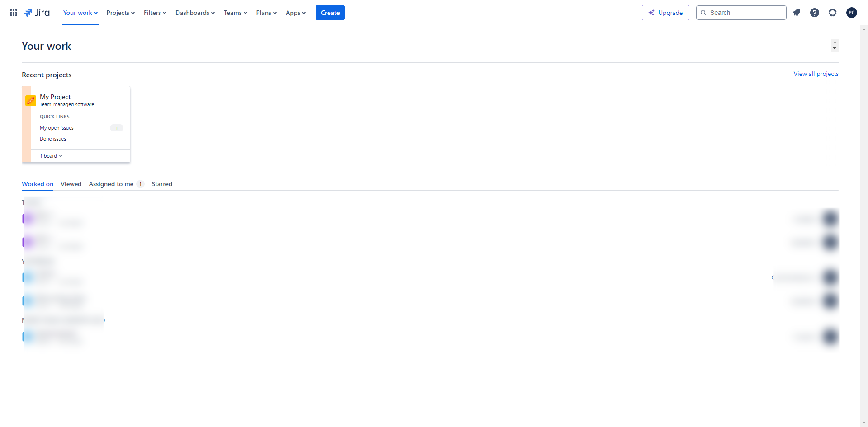Click the Create button
The height and width of the screenshot is (427, 868).
pos(330,13)
